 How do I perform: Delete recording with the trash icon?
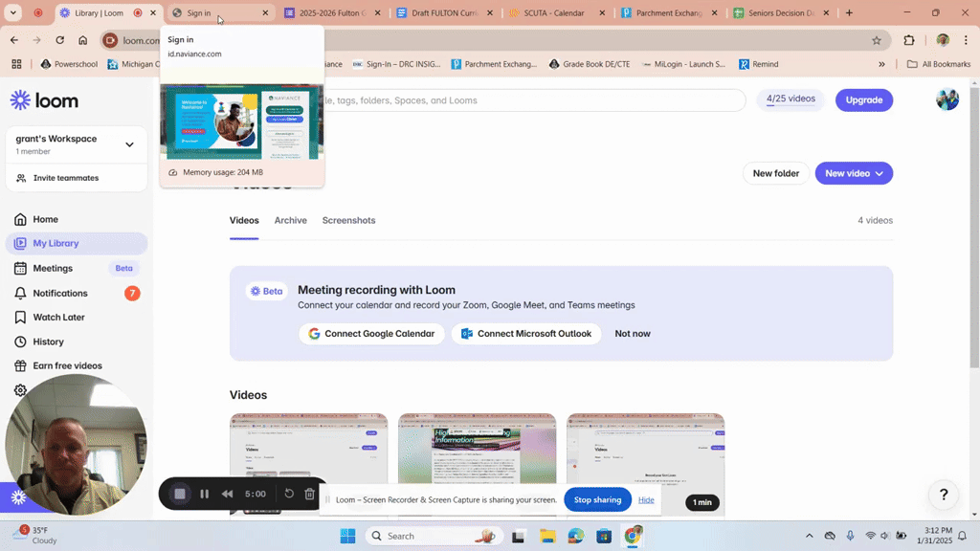pyautogui.click(x=309, y=494)
